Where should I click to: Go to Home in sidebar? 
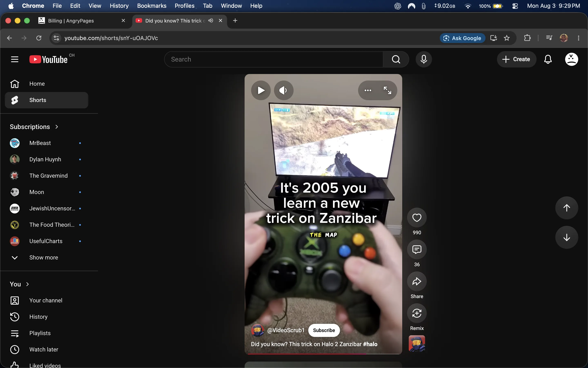pos(46,84)
